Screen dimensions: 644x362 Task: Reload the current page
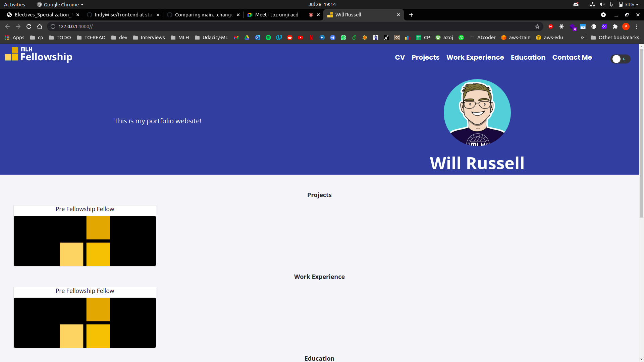pos(29,26)
